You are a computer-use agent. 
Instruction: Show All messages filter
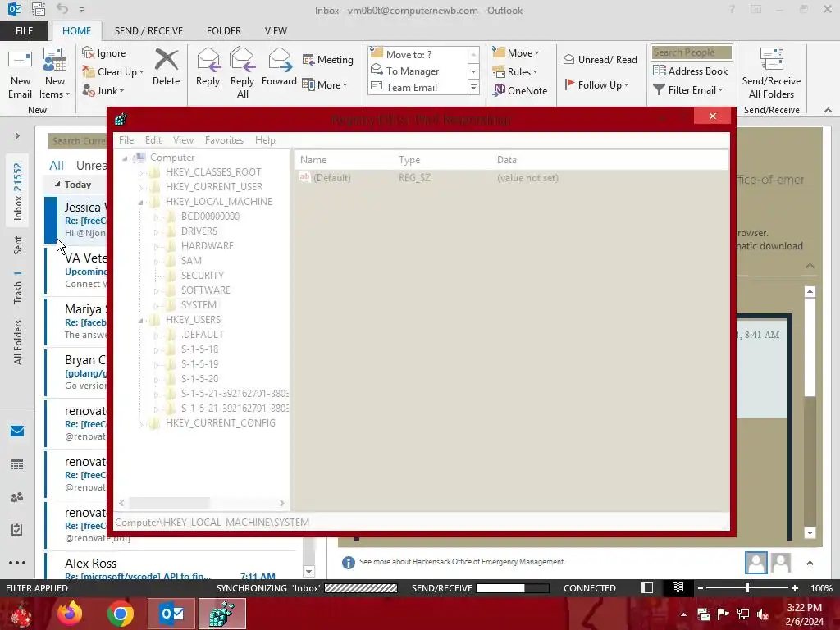[x=57, y=166]
